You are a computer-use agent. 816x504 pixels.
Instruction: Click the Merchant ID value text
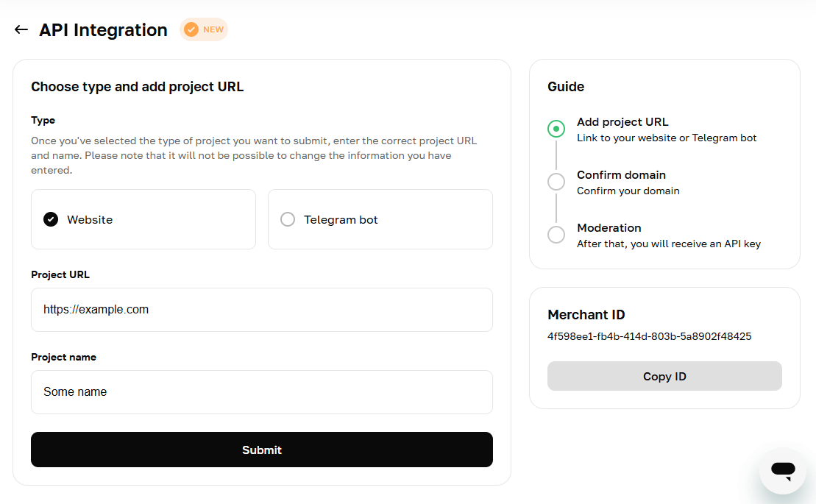pos(650,336)
